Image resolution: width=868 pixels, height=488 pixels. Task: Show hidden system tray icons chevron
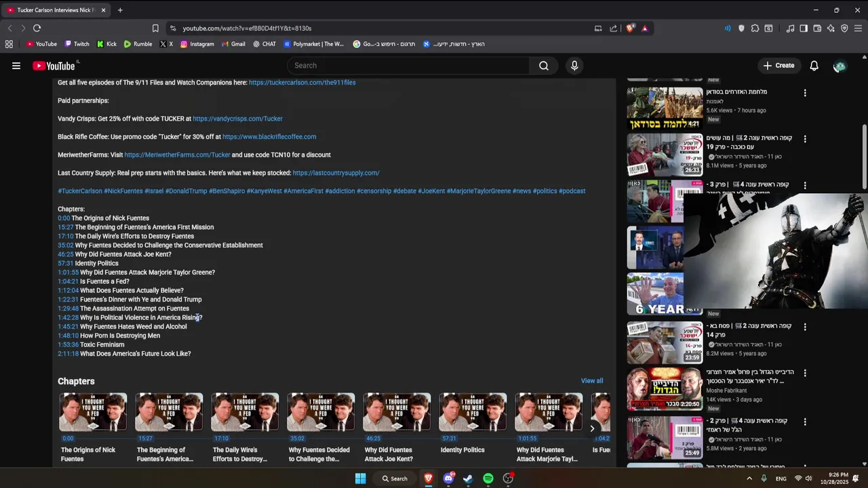pos(749,479)
